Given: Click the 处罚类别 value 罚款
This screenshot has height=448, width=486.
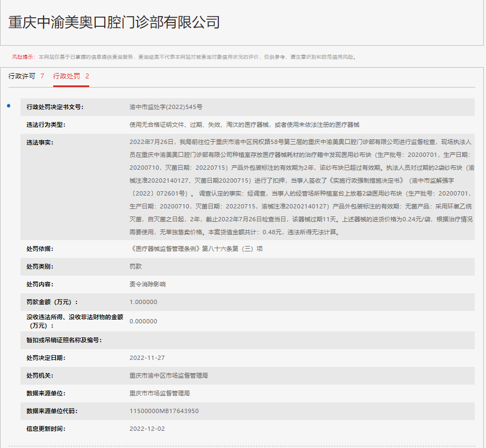Looking at the screenshot, I should click(136, 266).
